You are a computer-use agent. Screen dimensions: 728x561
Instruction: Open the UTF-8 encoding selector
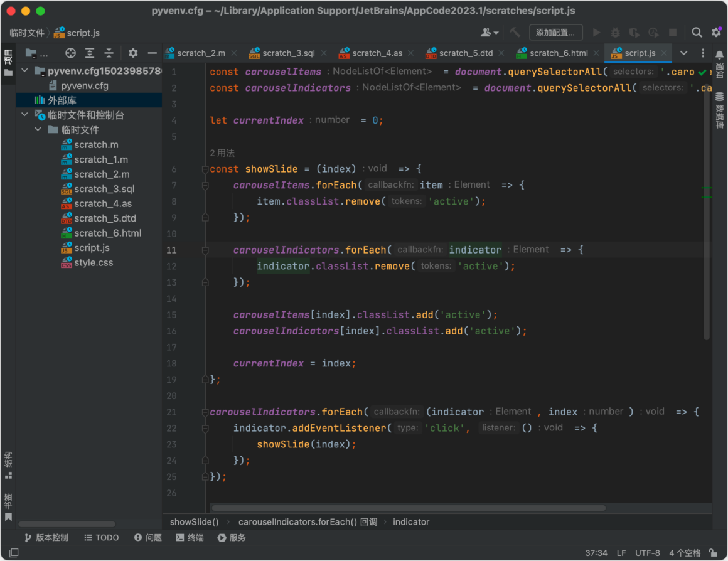click(647, 553)
